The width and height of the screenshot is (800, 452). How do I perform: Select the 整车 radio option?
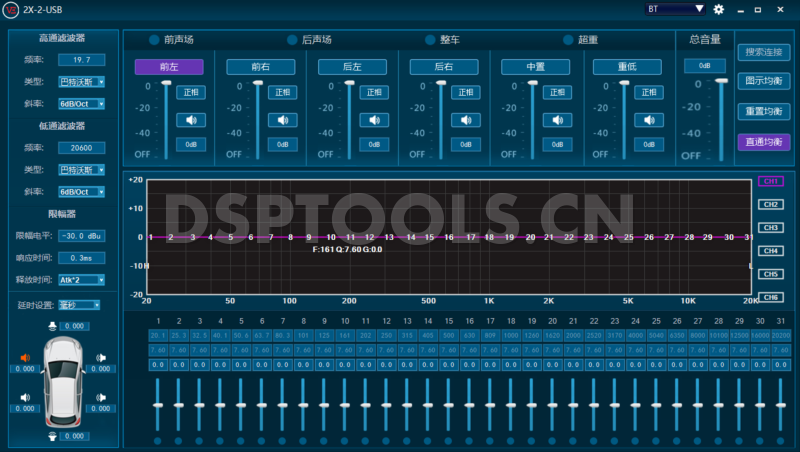[x=430, y=40]
